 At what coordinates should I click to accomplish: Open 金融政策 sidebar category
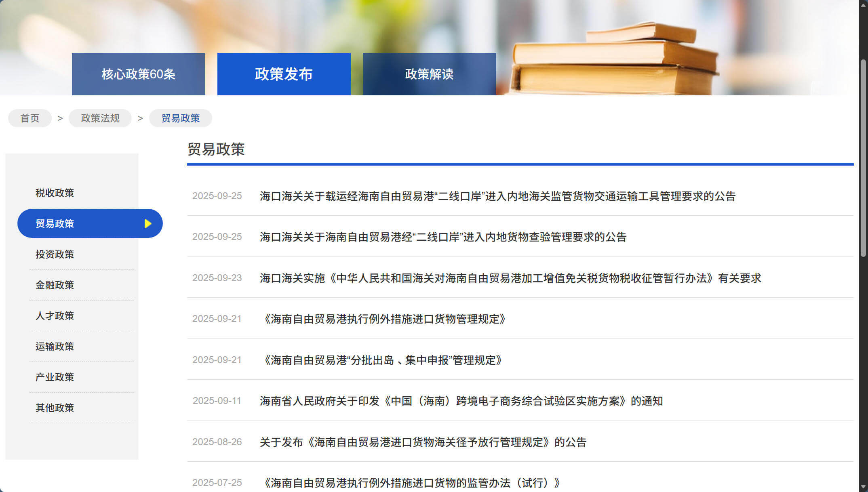(55, 285)
